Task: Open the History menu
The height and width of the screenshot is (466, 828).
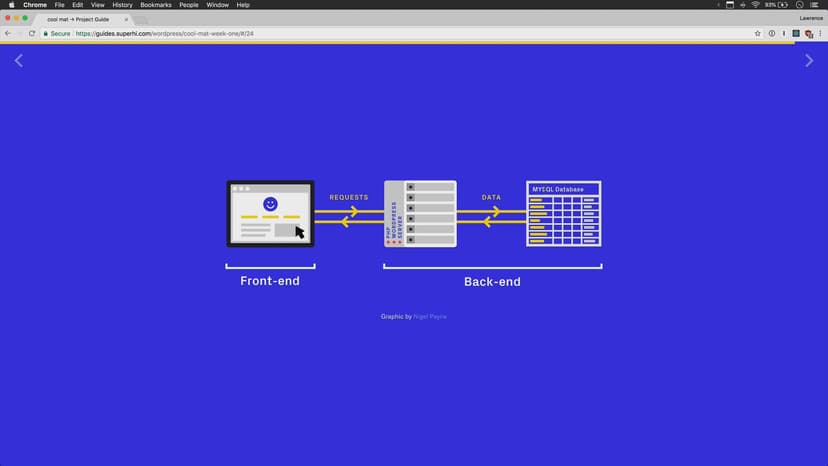Action: pyautogui.click(x=122, y=5)
